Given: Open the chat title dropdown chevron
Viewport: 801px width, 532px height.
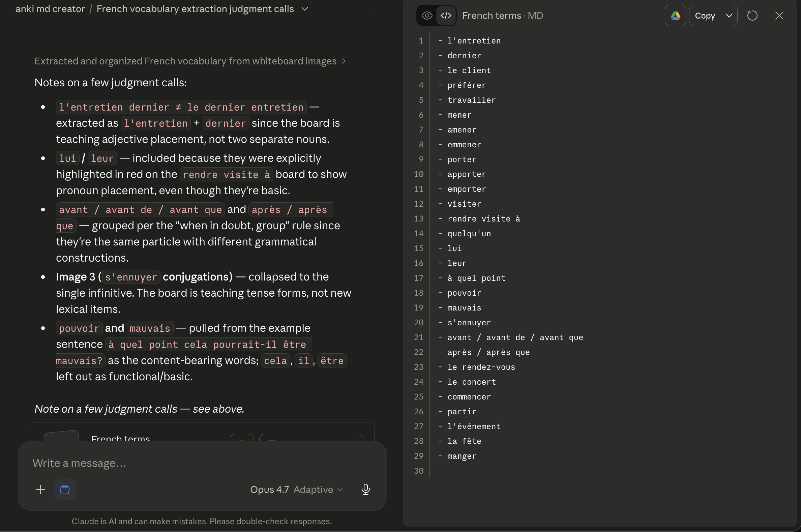Looking at the screenshot, I should [305, 9].
